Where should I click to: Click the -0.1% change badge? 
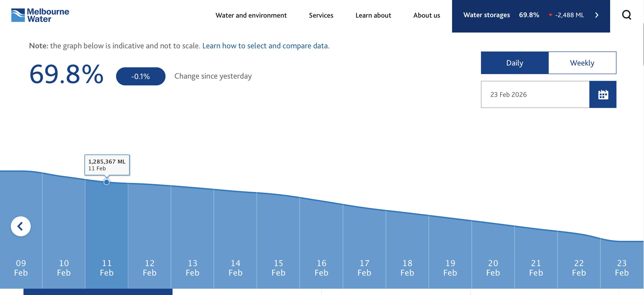click(x=140, y=76)
